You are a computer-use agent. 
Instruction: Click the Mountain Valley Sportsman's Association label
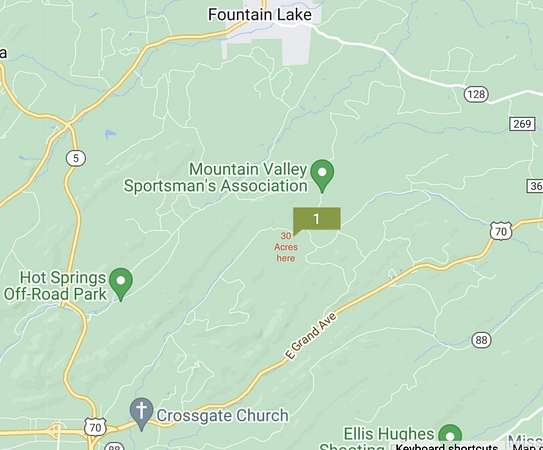(216, 177)
